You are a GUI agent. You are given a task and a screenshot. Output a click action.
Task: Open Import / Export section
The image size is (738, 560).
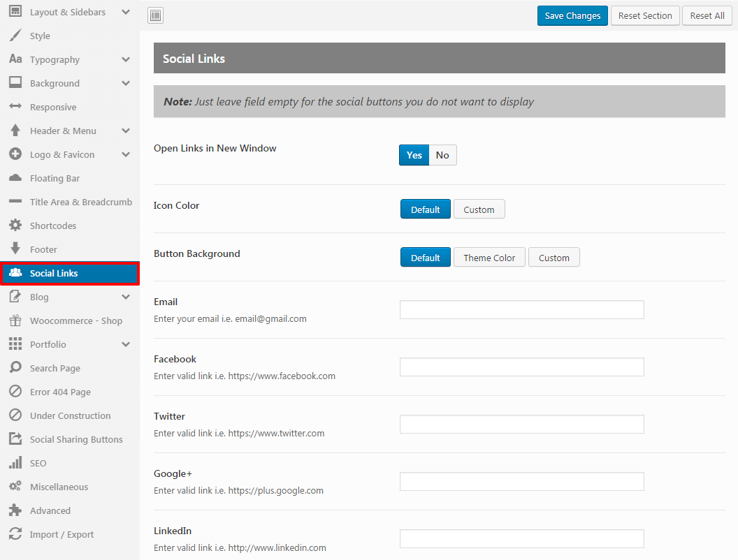click(x=61, y=534)
